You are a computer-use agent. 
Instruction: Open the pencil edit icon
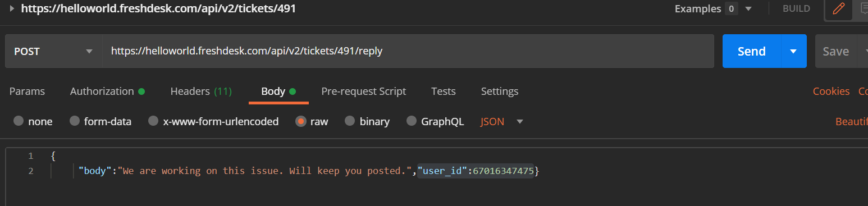click(x=838, y=9)
